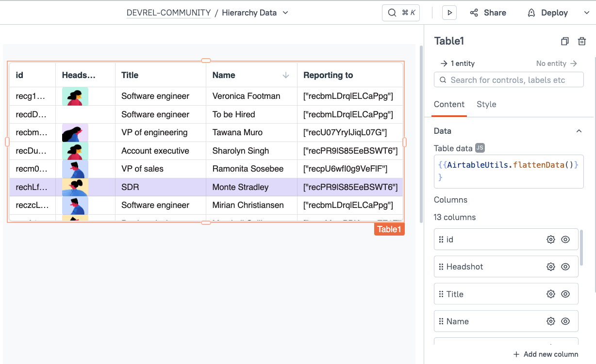Expand the Deploy dropdown chevron

tap(586, 13)
